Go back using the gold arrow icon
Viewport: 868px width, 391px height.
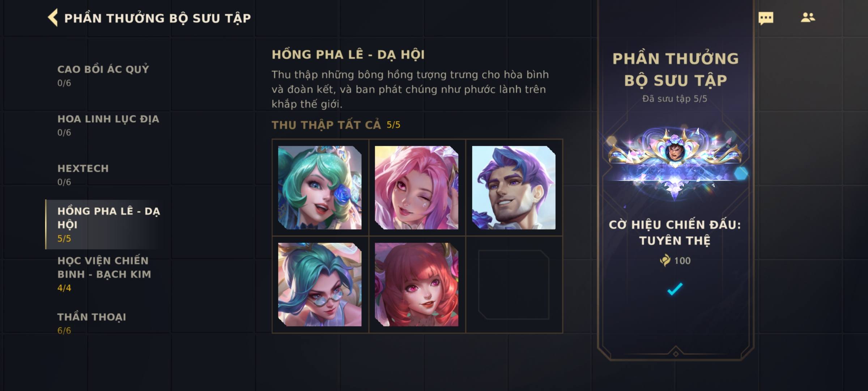pos(53,18)
